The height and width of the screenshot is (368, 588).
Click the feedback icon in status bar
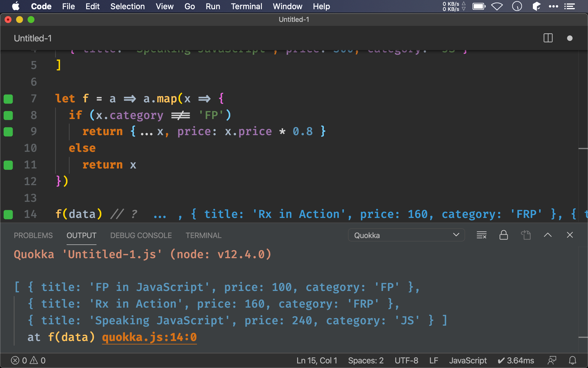pyautogui.click(x=552, y=361)
